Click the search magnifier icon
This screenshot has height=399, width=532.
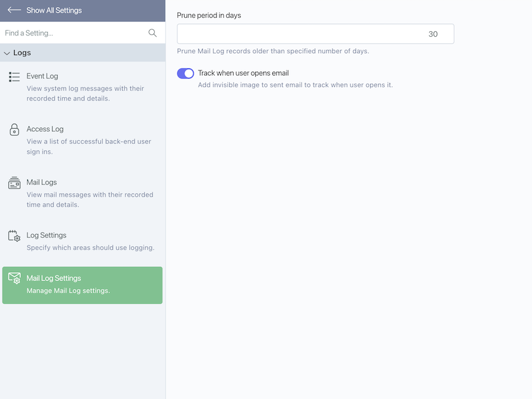[x=152, y=33]
